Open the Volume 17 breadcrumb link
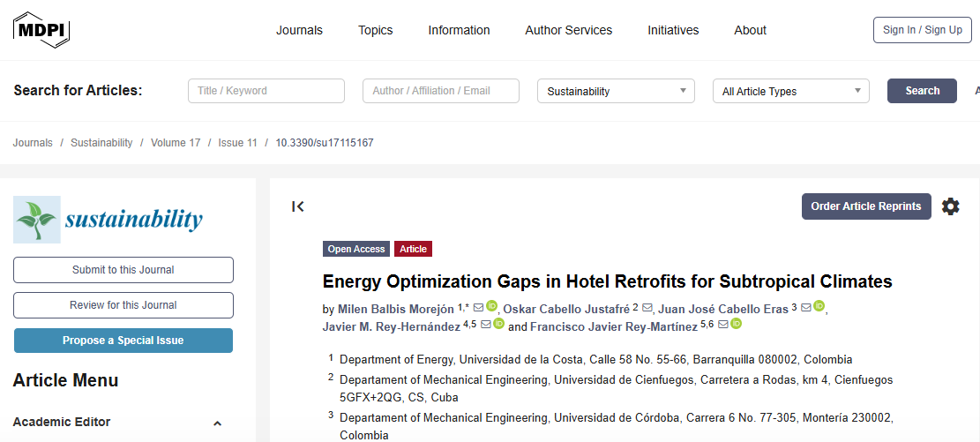The image size is (980, 442). point(176,143)
